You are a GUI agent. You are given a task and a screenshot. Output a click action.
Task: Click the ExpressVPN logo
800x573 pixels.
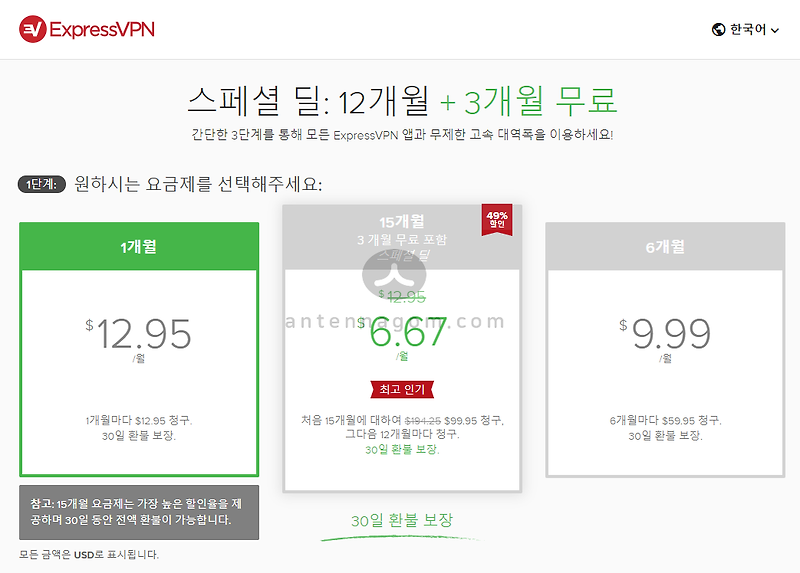click(87, 29)
